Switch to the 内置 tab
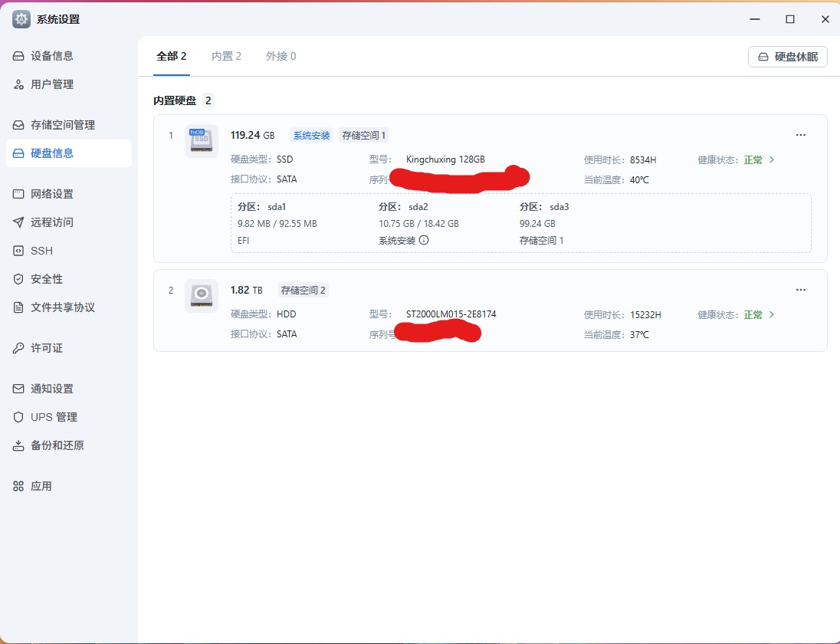 [x=225, y=55]
